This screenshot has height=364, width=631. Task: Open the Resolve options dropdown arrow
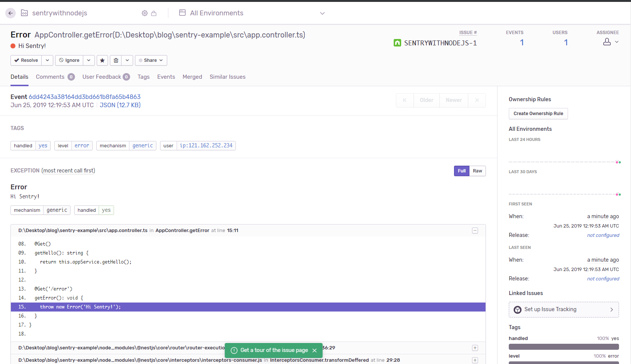coord(47,60)
